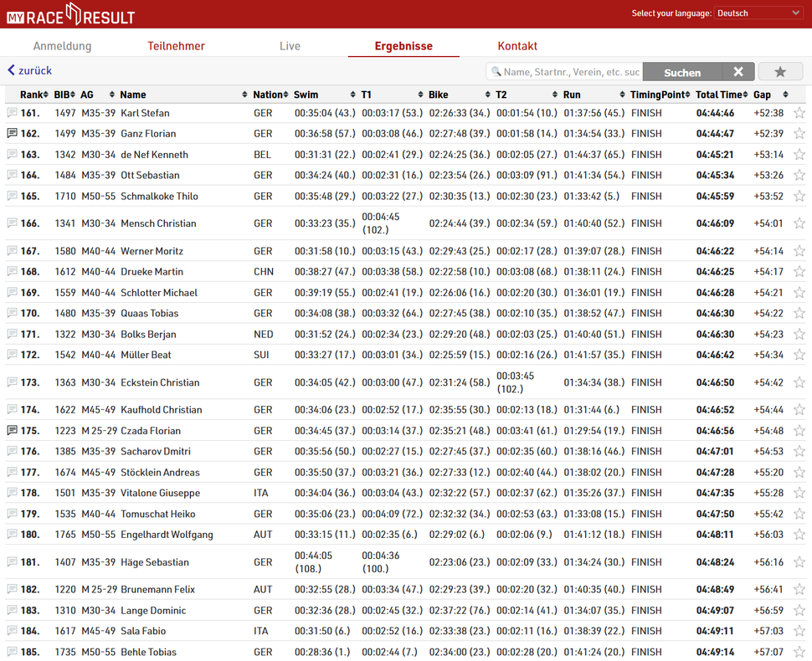Click the magnifier icon in the search field

pos(496,71)
